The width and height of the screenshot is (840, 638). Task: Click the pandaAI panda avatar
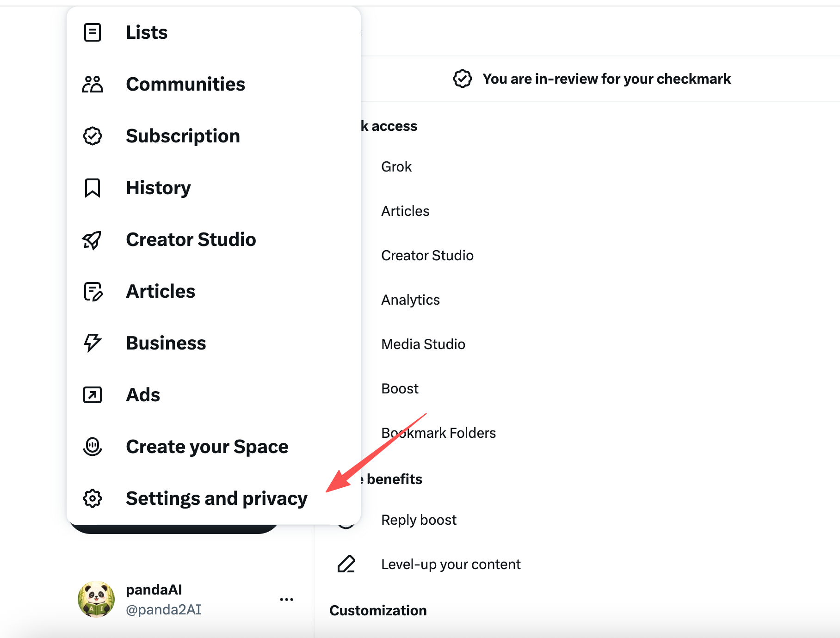tap(96, 599)
